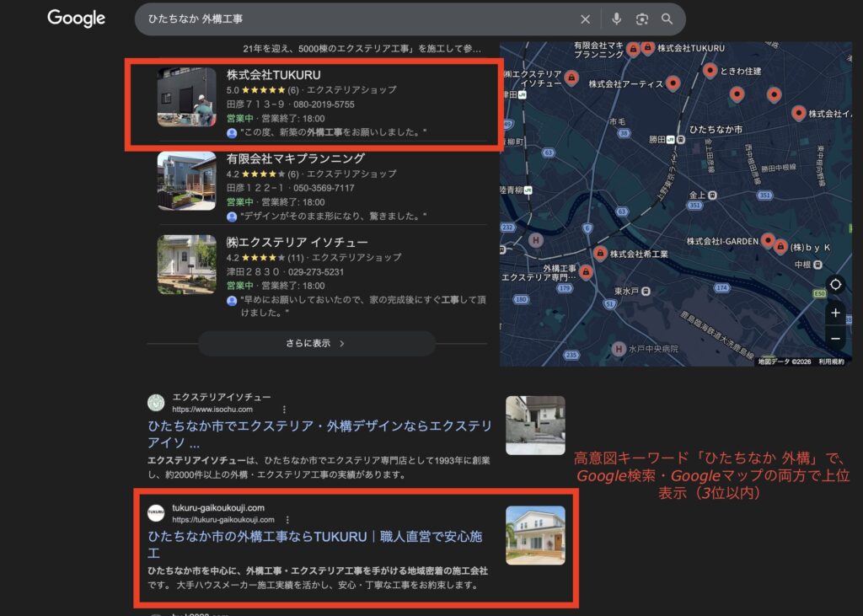Expand more places with さらに表示
The image size is (863, 616).
(x=317, y=344)
